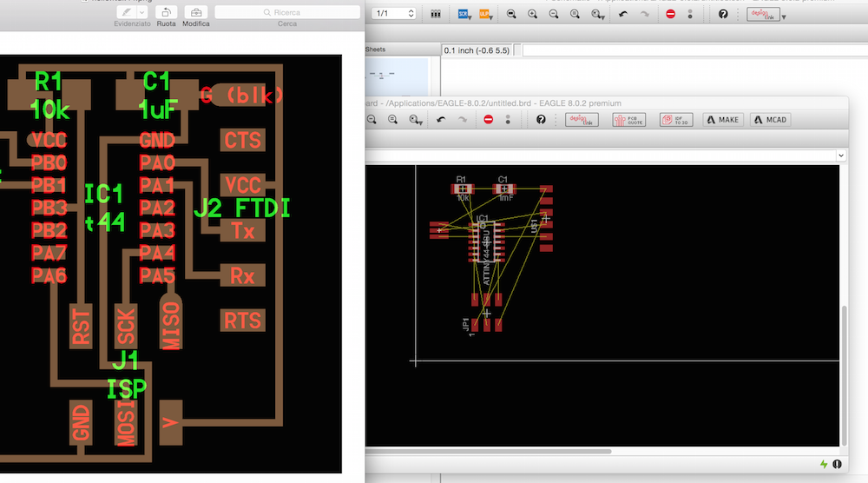The image size is (868, 483).
Task: Select the sheet thumbnail in Sheets panel
Action: point(397,76)
